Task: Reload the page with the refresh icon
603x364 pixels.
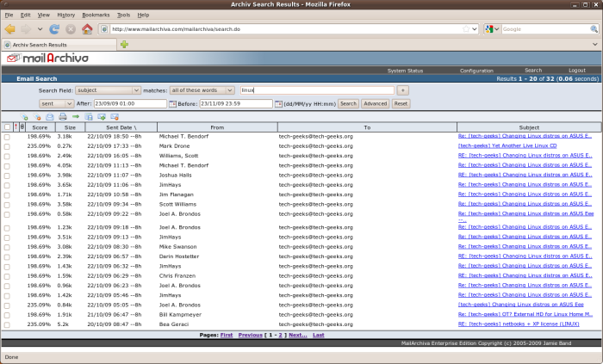Action: tap(54, 29)
